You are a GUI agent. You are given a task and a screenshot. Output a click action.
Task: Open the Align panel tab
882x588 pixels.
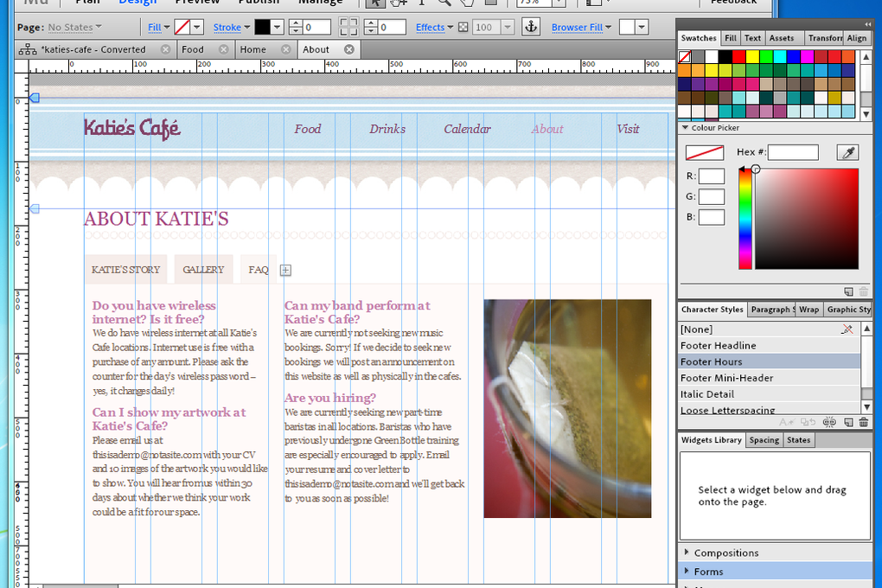857,38
